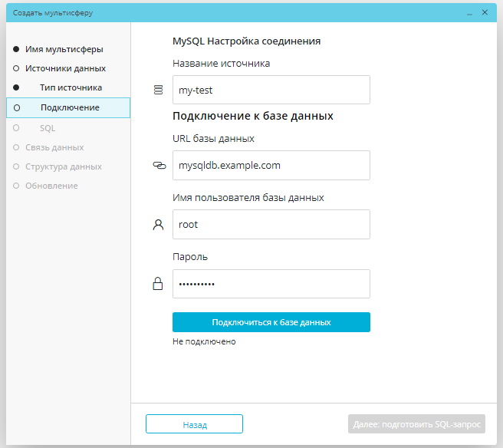The width and height of the screenshot is (503, 448).
Task: Click the hollow bullet next to Структура данных
Action: click(16, 166)
